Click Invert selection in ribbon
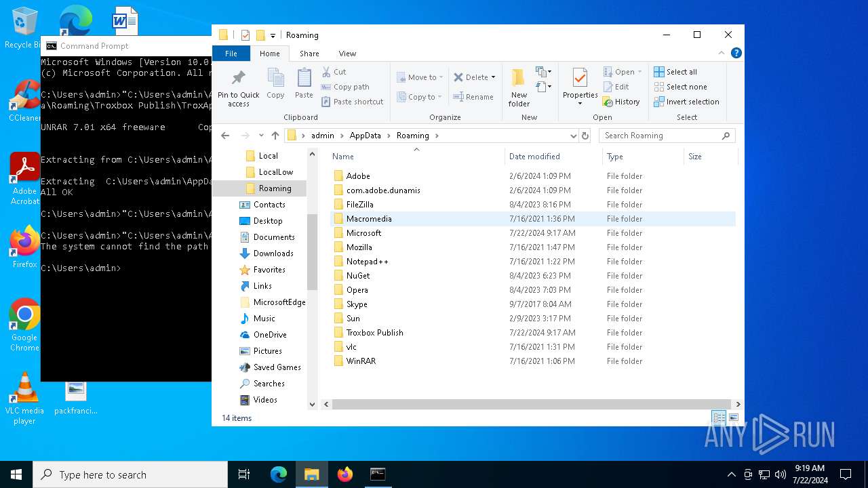Screen dimensions: 868x488 point(686,102)
